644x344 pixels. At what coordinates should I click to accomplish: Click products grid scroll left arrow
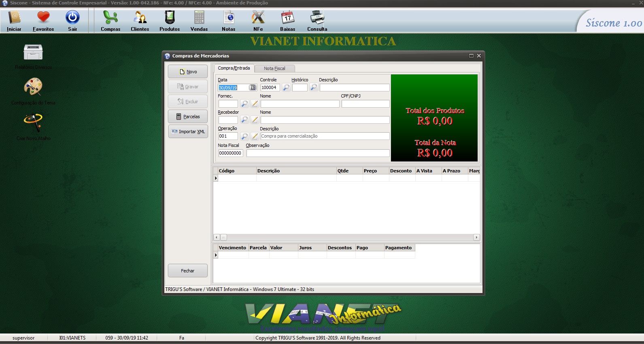click(x=217, y=237)
